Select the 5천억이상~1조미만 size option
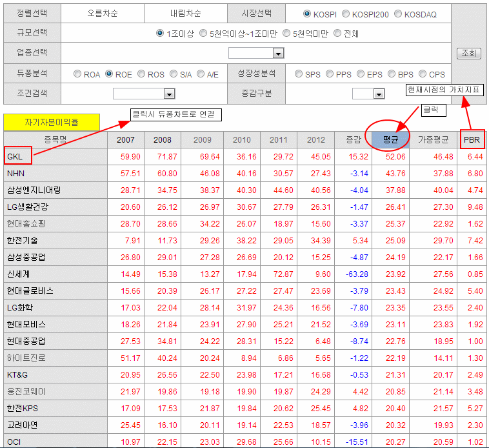 (x=203, y=33)
